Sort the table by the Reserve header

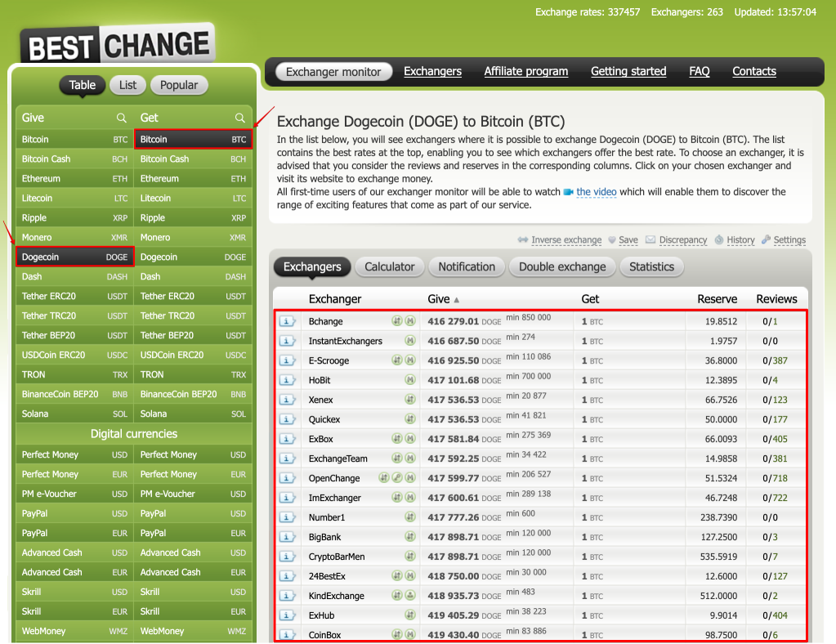pos(718,299)
